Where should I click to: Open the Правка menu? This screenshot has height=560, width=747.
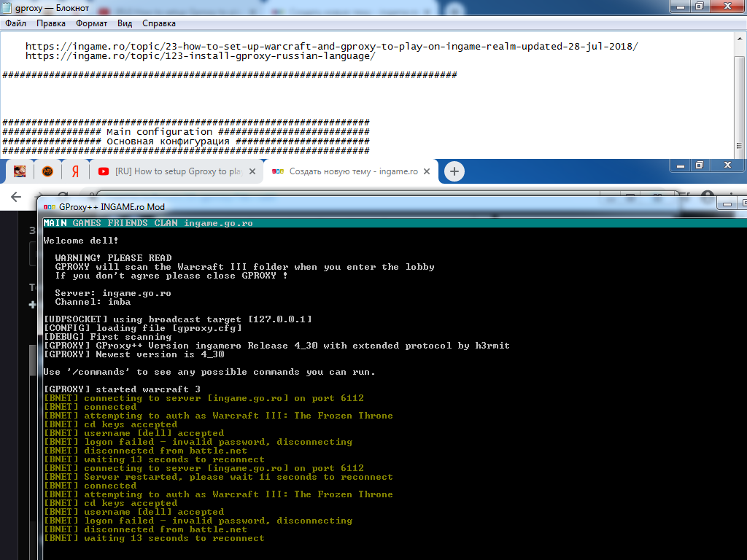[x=51, y=23]
